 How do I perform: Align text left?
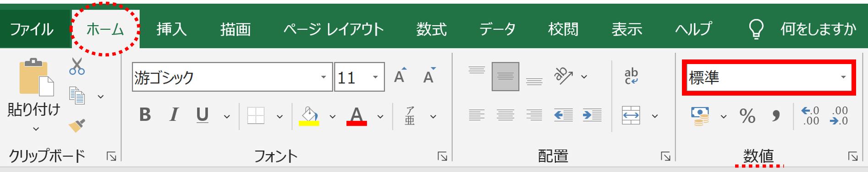click(x=477, y=115)
